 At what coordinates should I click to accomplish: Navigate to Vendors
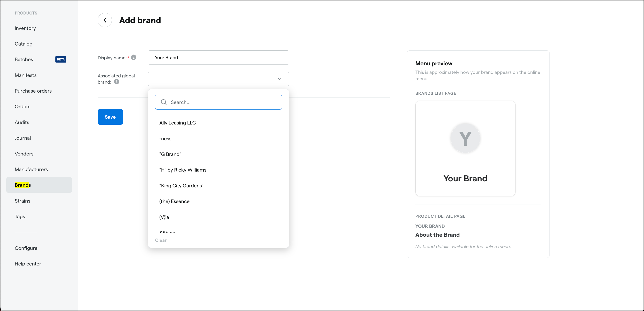pyautogui.click(x=24, y=154)
